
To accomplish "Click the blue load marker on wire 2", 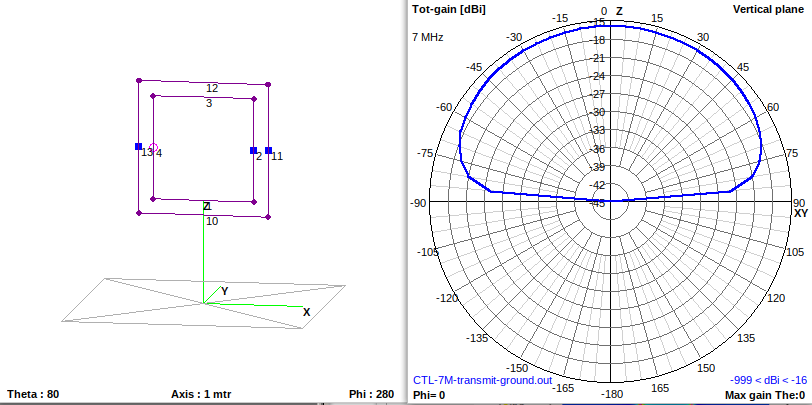I will coord(254,151).
